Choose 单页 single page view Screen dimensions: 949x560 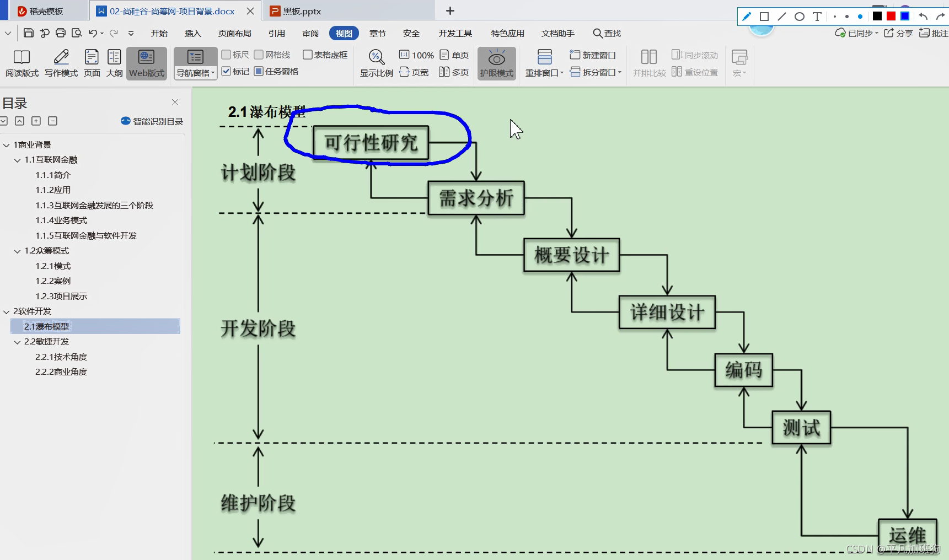[454, 55]
